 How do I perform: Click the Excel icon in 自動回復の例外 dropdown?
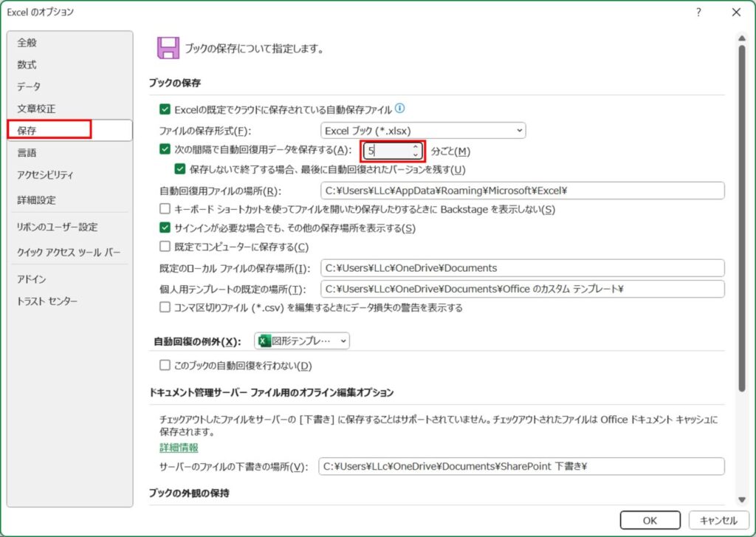click(264, 341)
